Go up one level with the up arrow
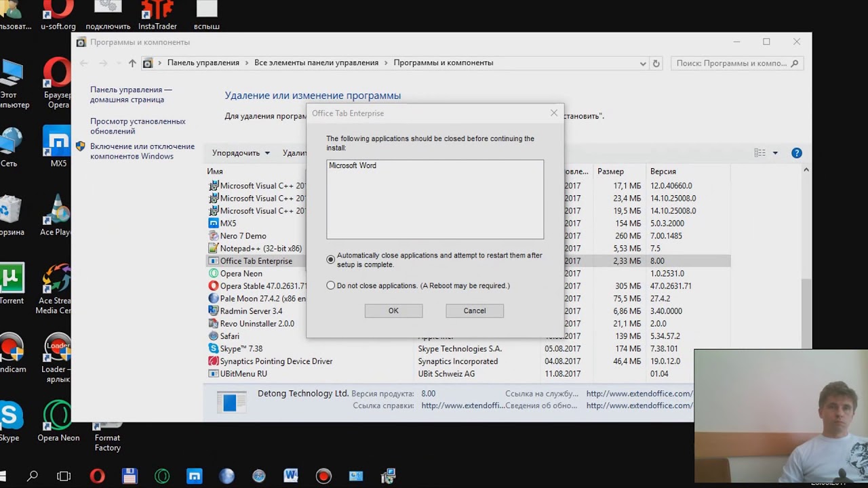Image resolution: width=868 pixels, height=488 pixels. 132,63
